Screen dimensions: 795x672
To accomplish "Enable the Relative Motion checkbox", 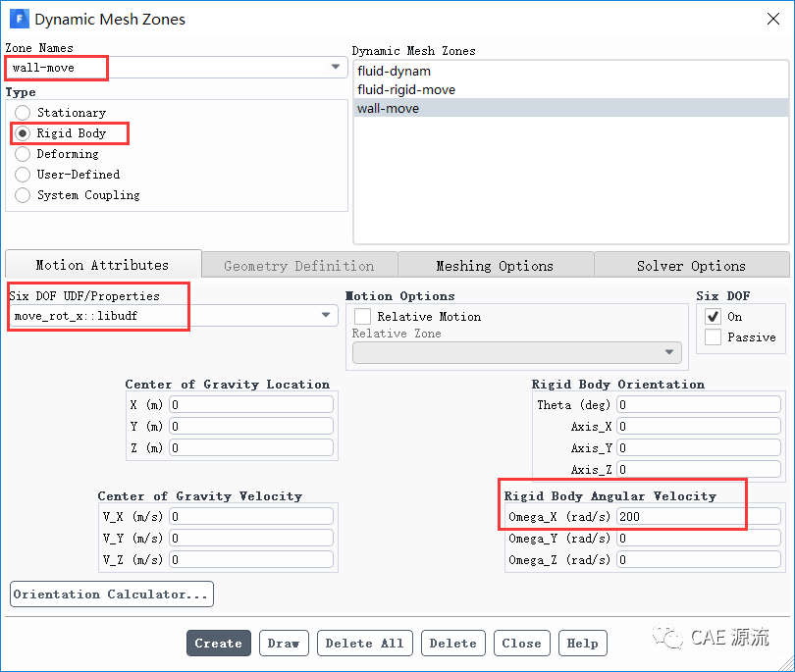I will point(363,317).
